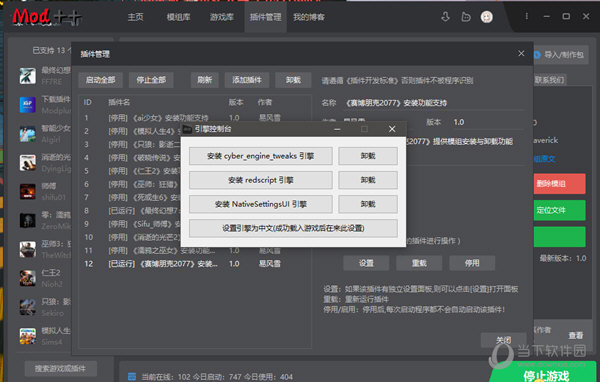600x382 pixels.
Task: Select plugin row 5 《仁王2》
Action: [195, 171]
